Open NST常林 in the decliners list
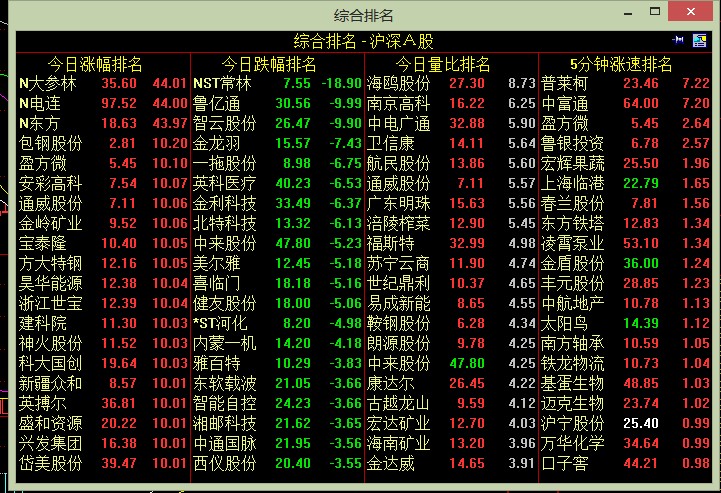Image resolution: width=721 pixels, height=493 pixels. pos(223,84)
